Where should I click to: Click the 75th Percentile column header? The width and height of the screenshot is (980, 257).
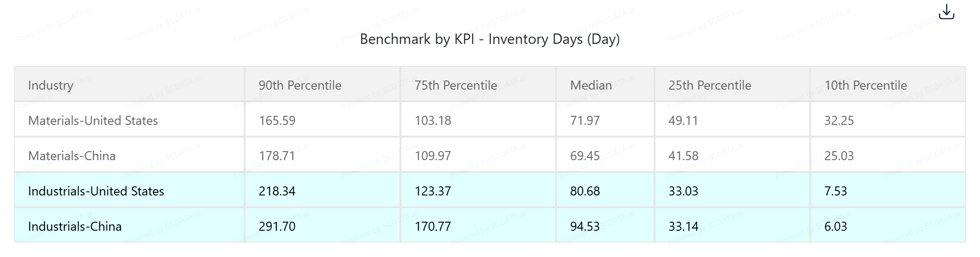(x=456, y=85)
